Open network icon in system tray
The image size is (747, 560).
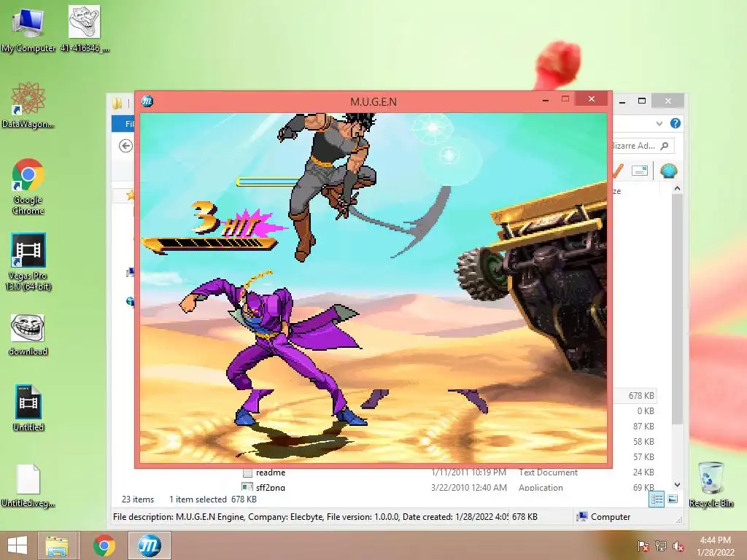pyautogui.click(x=661, y=546)
